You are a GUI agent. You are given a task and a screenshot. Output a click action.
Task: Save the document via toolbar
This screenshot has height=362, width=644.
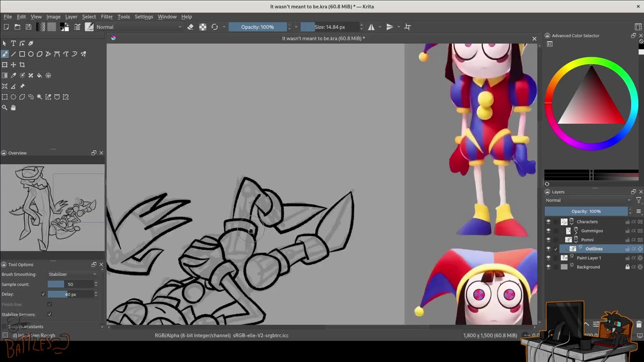(28, 27)
